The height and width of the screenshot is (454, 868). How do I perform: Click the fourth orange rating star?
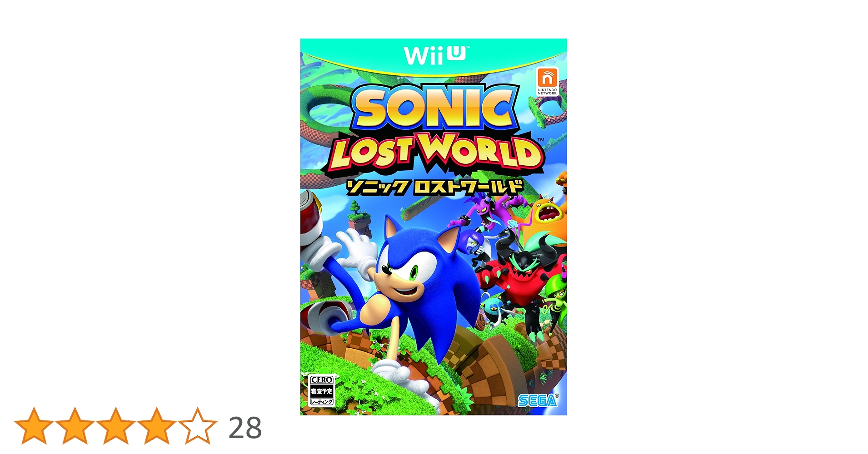157,426
